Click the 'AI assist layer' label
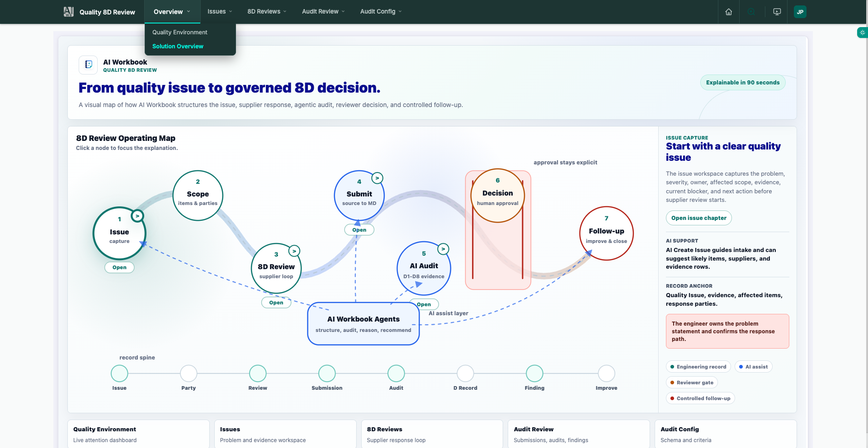 tap(448, 313)
